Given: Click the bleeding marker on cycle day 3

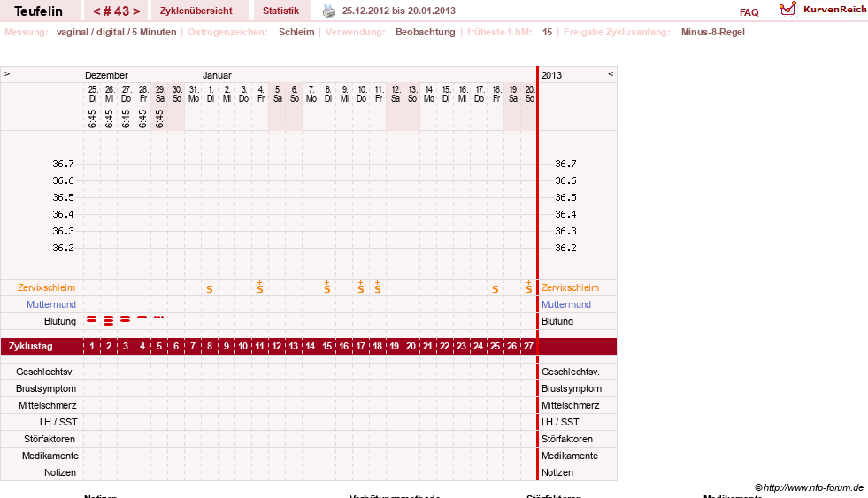Looking at the screenshot, I should click(x=126, y=319).
